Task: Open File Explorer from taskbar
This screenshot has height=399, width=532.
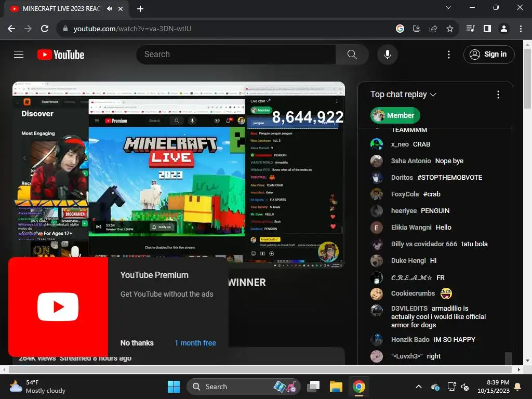Action: click(336, 387)
